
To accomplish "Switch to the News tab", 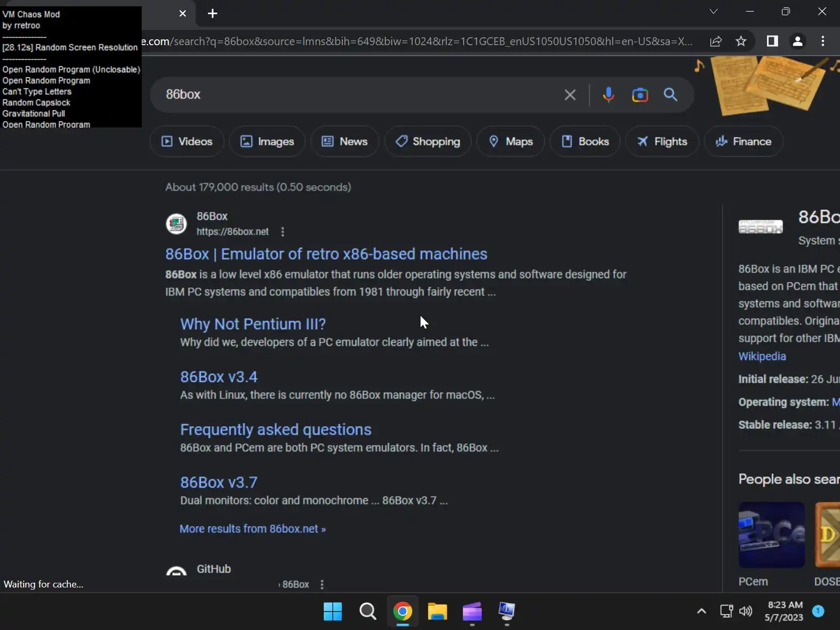I will [344, 141].
